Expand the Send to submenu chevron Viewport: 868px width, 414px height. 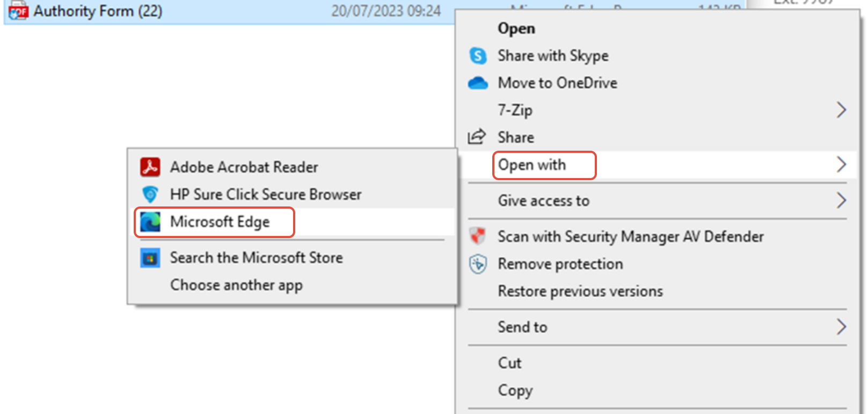pos(842,327)
